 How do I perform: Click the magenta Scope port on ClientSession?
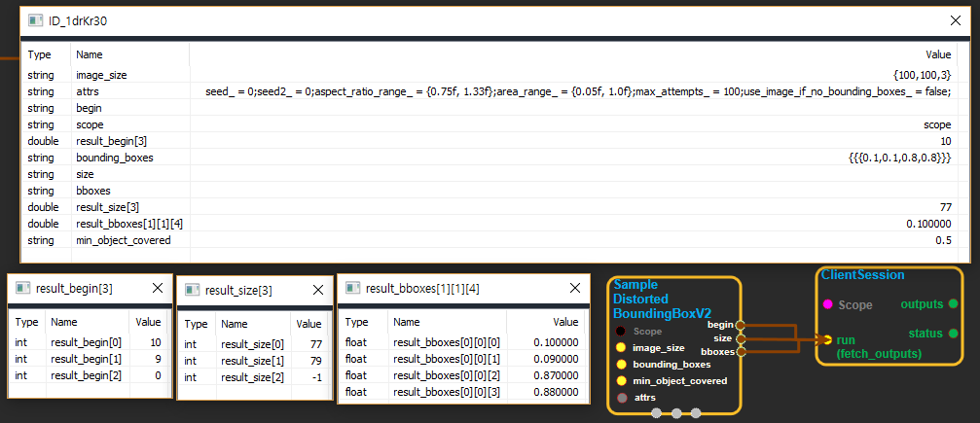pyautogui.click(x=827, y=304)
